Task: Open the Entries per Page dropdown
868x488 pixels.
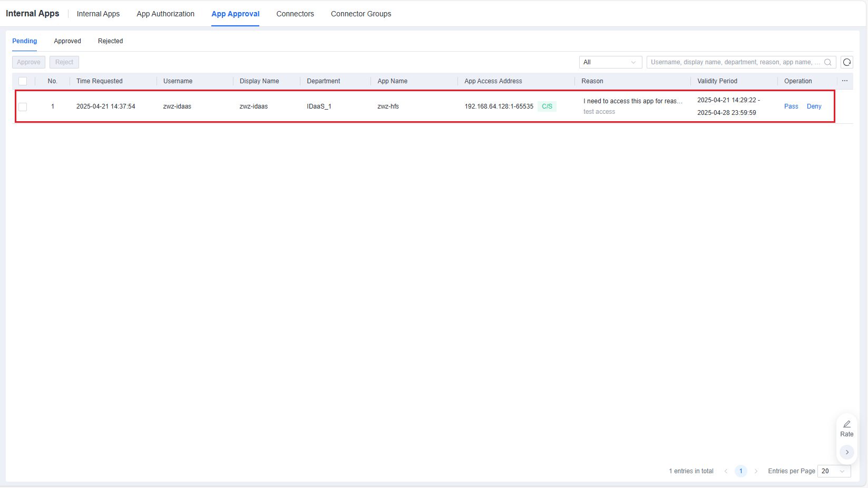Action: [x=834, y=471]
